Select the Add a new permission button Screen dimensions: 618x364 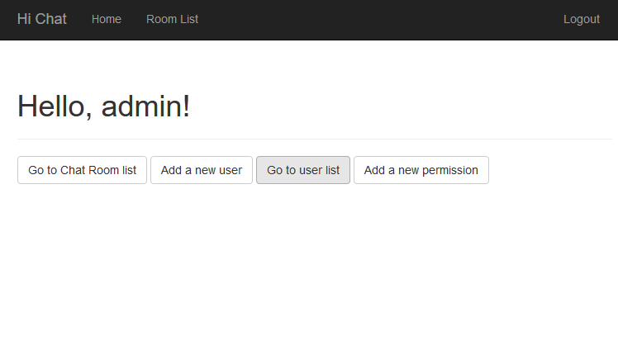[x=421, y=170]
